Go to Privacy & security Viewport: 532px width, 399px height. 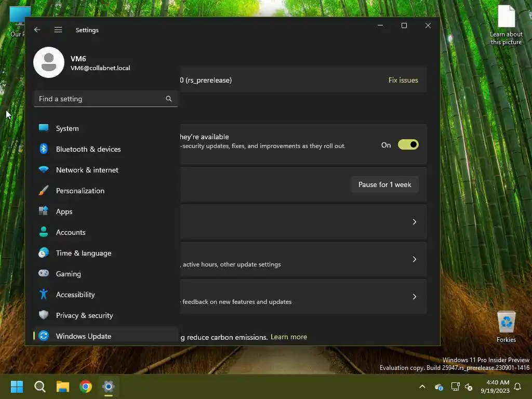click(x=106, y=315)
